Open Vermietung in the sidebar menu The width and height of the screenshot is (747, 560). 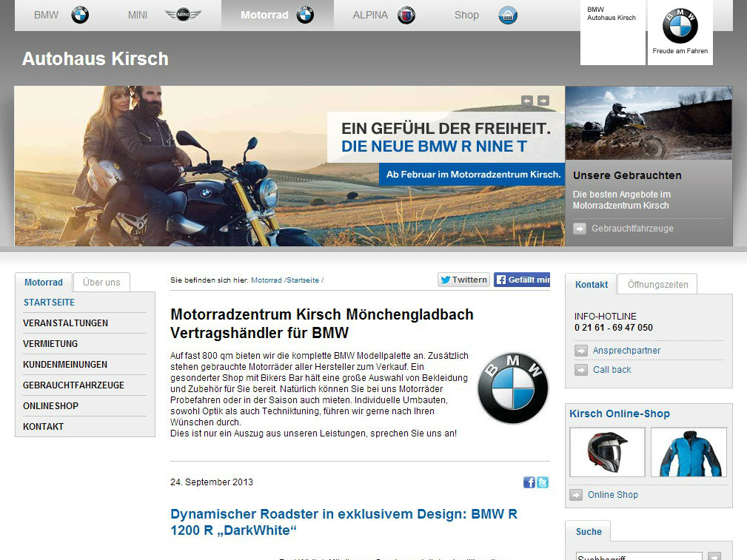pos(50,344)
